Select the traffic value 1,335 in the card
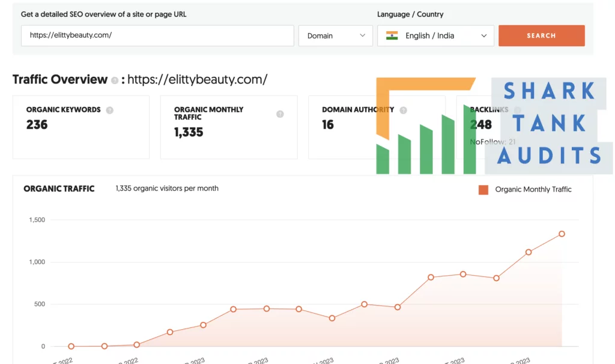 point(189,132)
